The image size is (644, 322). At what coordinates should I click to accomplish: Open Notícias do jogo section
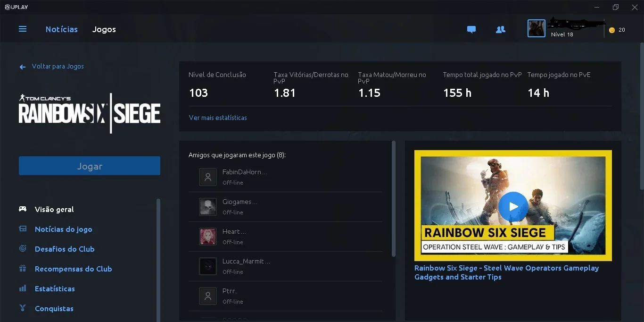click(63, 229)
